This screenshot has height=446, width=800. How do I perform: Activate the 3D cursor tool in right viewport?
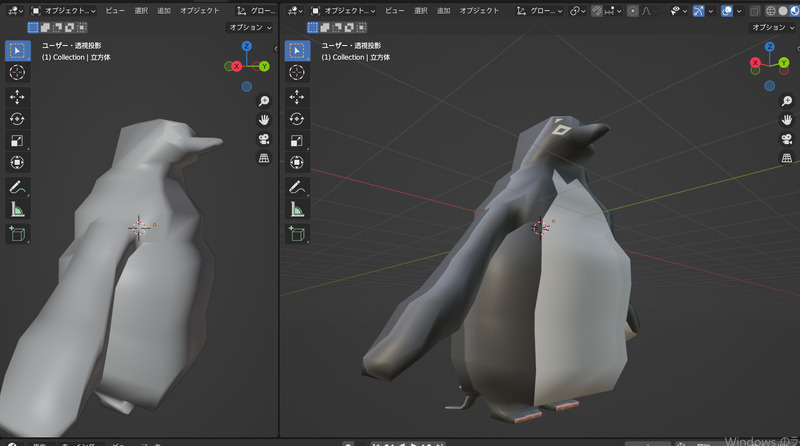[x=297, y=72]
